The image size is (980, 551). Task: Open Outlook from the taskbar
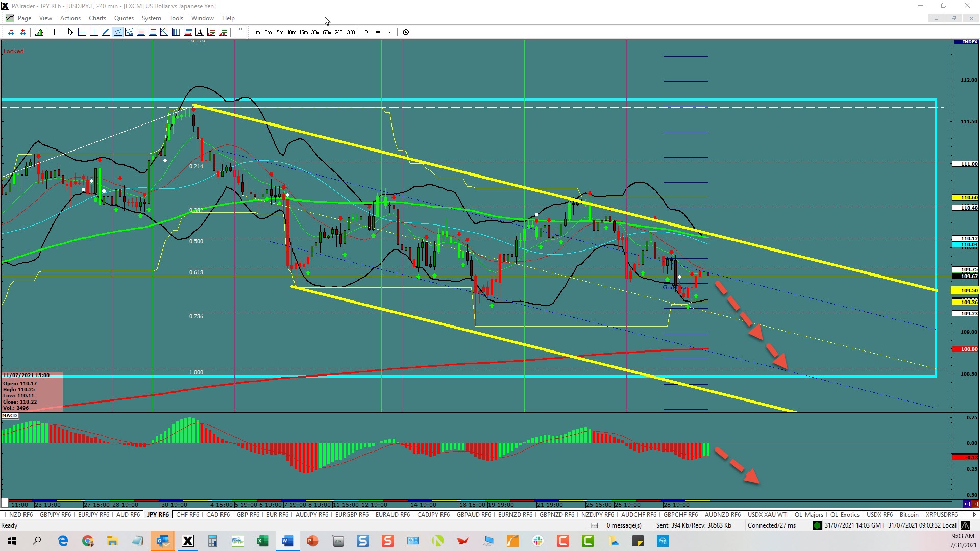(163, 541)
